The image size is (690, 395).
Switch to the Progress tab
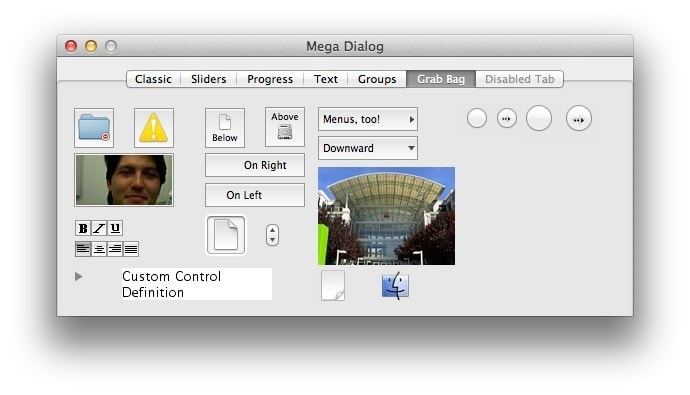tap(270, 79)
